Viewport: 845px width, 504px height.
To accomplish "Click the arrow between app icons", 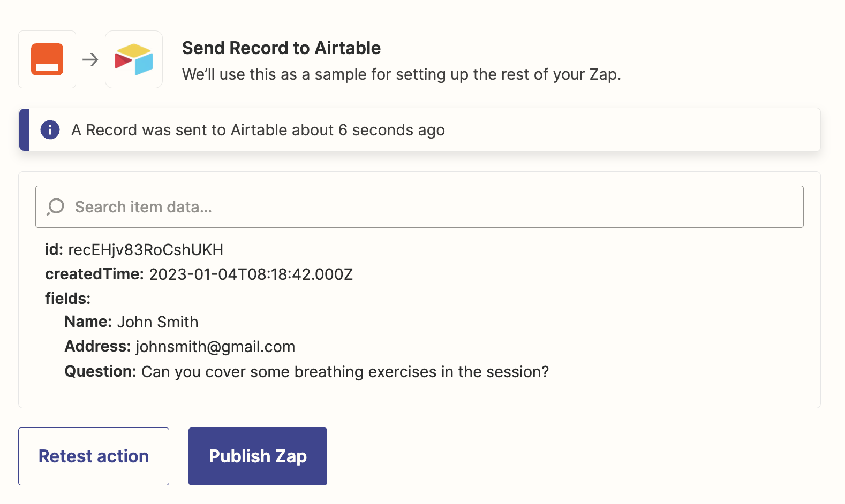I will point(90,59).
